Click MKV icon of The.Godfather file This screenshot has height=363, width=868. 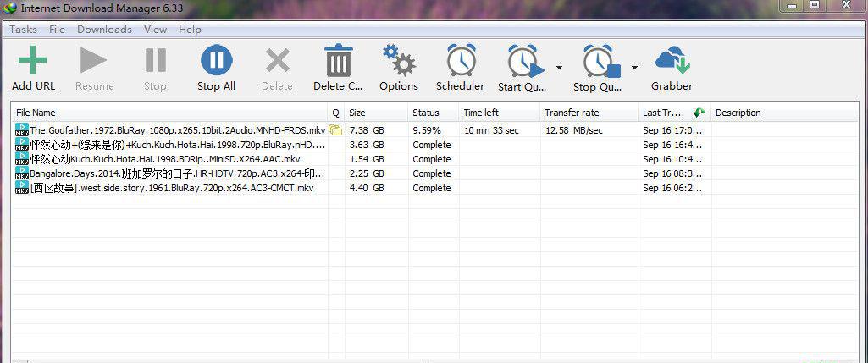click(22, 130)
